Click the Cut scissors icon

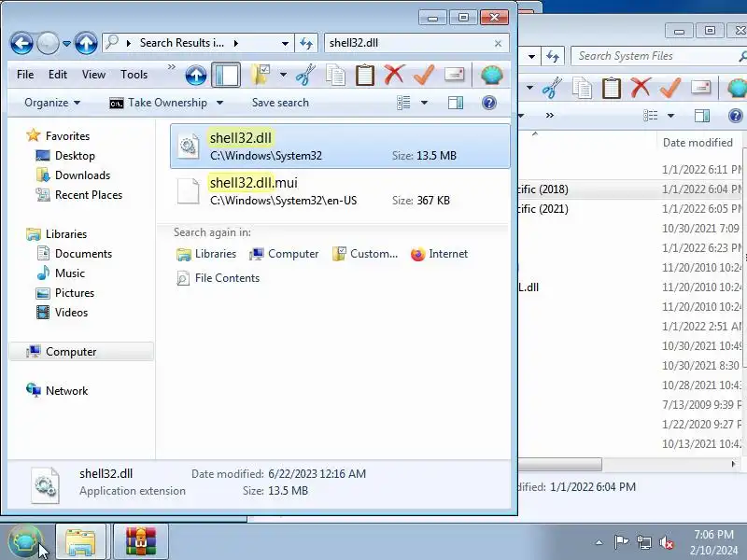(305, 76)
